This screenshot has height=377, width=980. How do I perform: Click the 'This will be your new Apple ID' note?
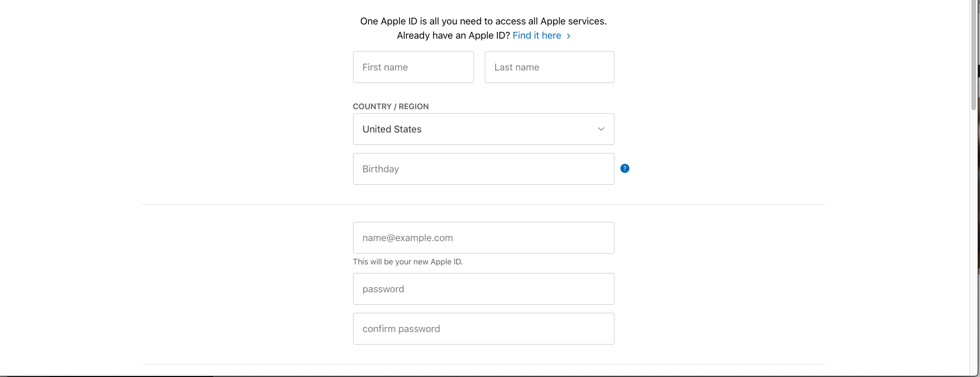tap(408, 262)
